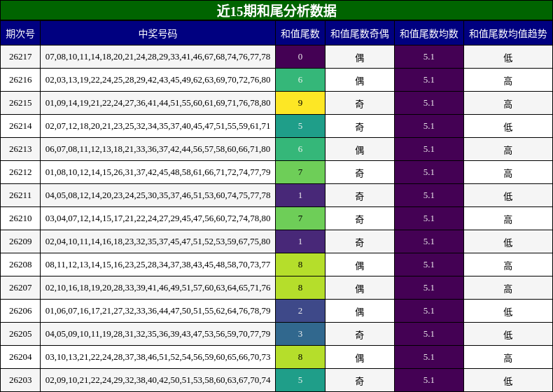Click winning numbers starting 02,07,12,18

point(157,126)
